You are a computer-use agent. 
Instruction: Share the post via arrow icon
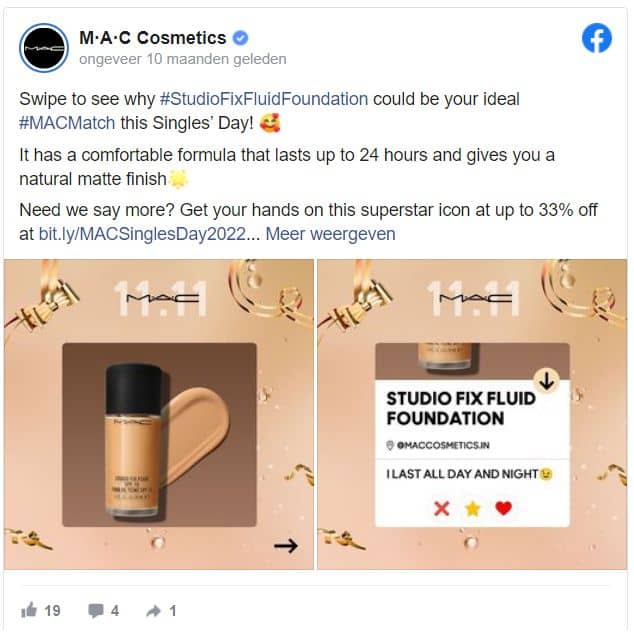click(153, 610)
